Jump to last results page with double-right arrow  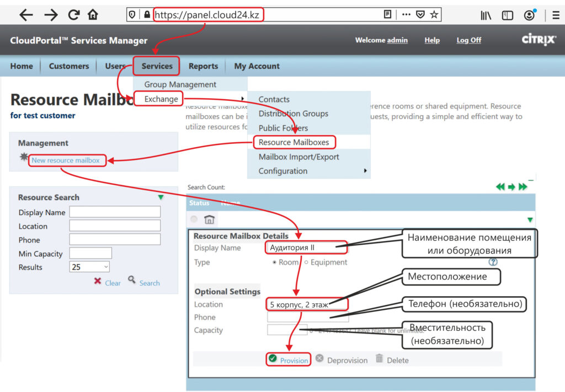523,187
